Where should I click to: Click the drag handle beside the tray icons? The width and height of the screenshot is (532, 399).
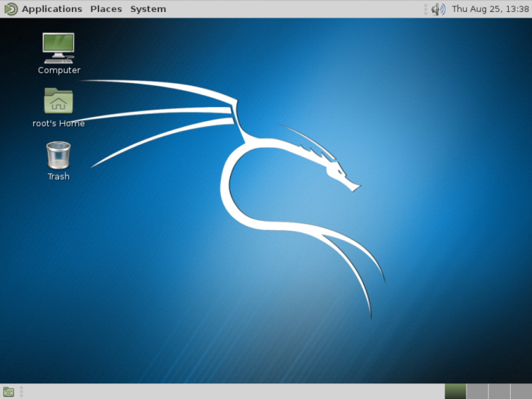[426, 9]
